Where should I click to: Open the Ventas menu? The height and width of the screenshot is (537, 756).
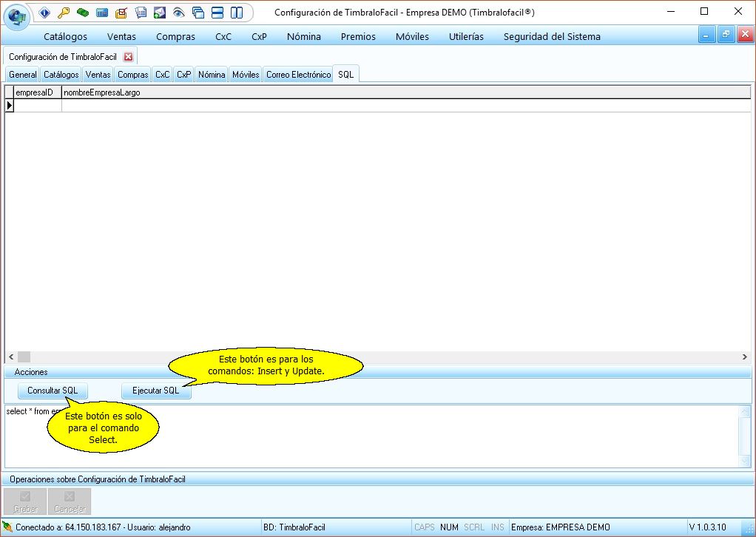pyautogui.click(x=121, y=37)
